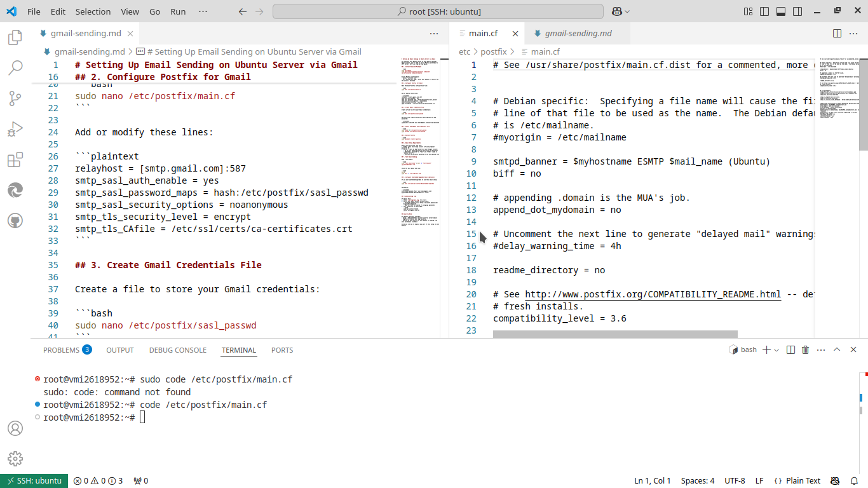Open the COMPATIBILITY_README.html link
Screen dimensions: 868x488
click(x=653, y=294)
